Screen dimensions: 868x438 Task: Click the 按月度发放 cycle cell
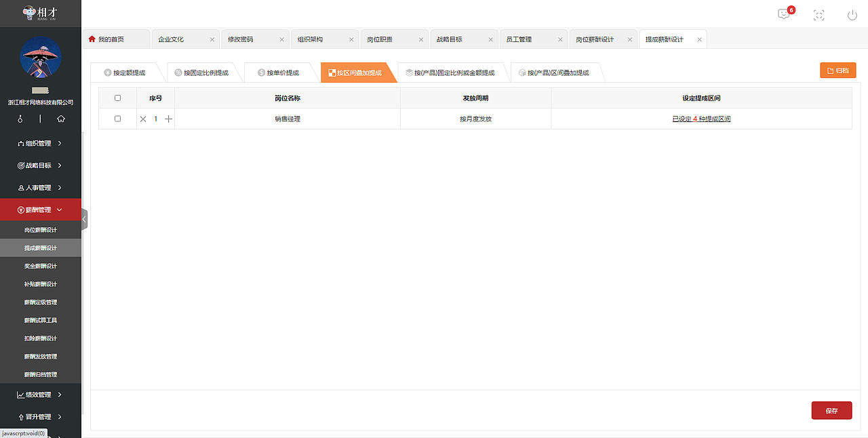[475, 119]
